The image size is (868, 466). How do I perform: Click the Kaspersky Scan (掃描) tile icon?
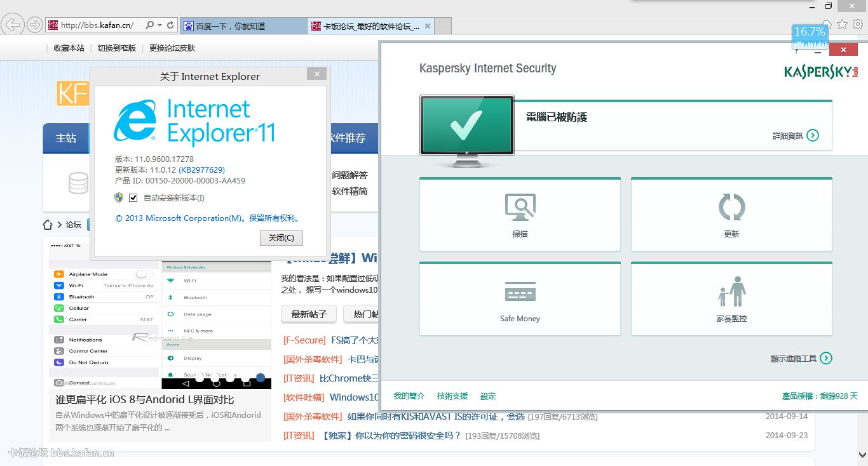pyautogui.click(x=520, y=208)
